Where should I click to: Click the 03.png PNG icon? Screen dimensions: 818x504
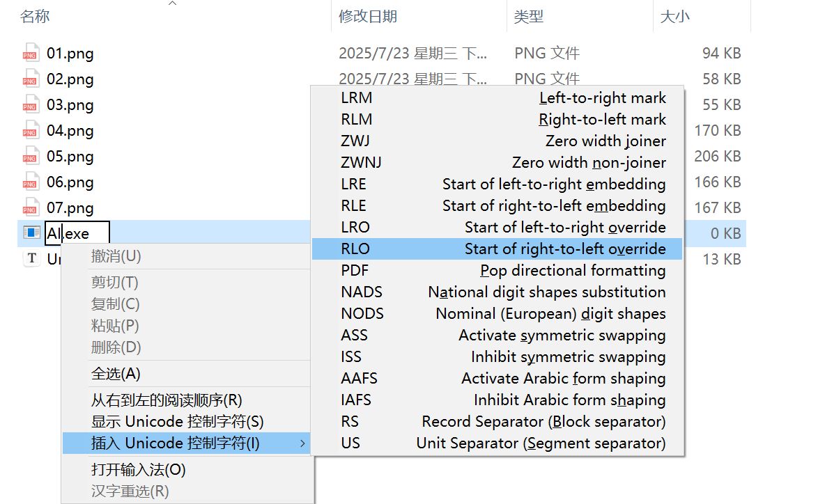29,105
